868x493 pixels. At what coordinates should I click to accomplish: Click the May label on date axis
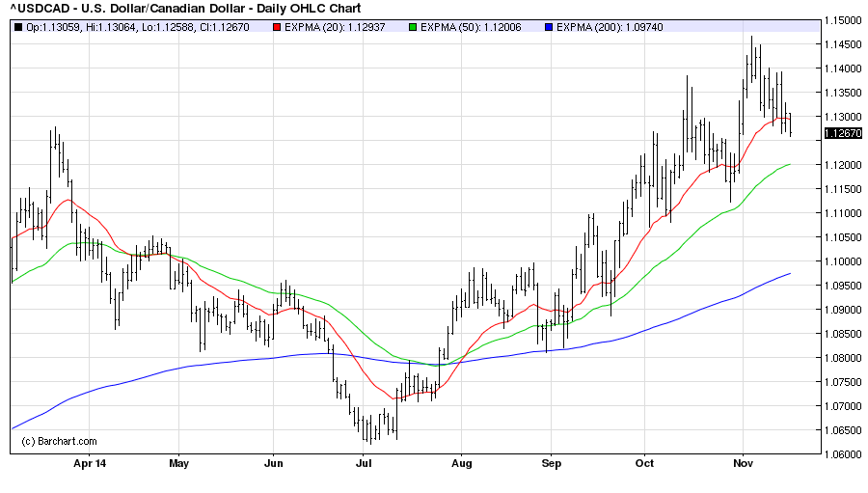click(179, 464)
